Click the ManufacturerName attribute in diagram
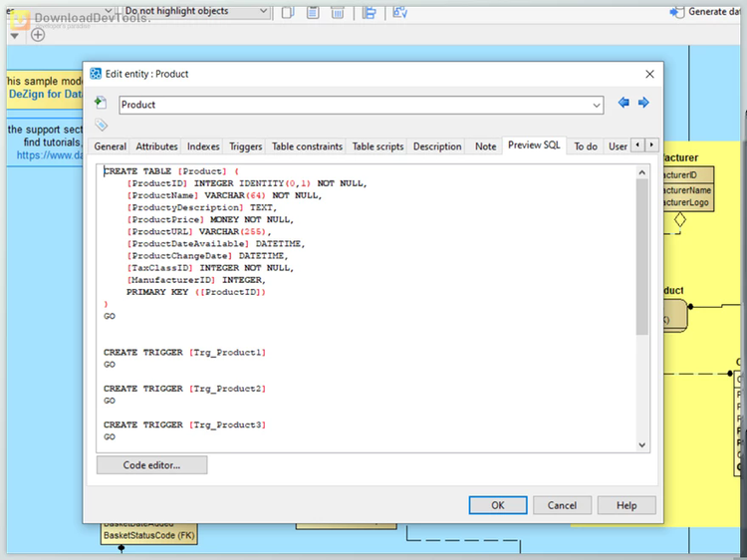 (687, 190)
